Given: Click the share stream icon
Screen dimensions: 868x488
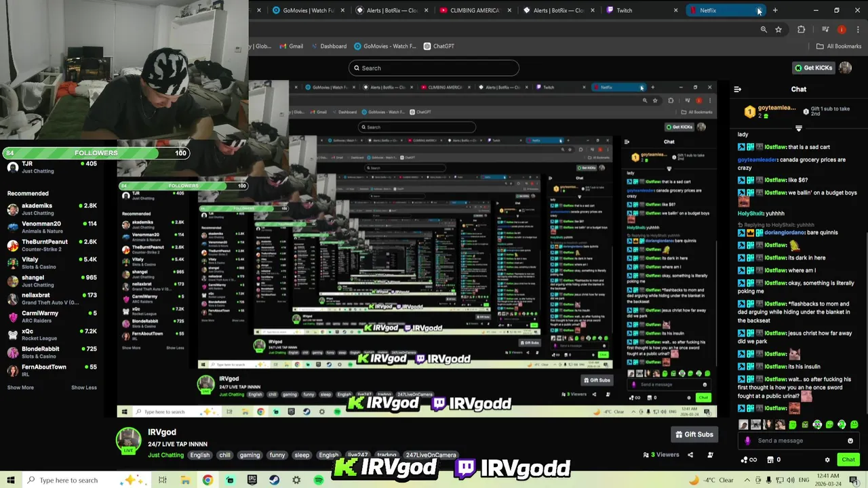Looking at the screenshot, I should pyautogui.click(x=690, y=455).
